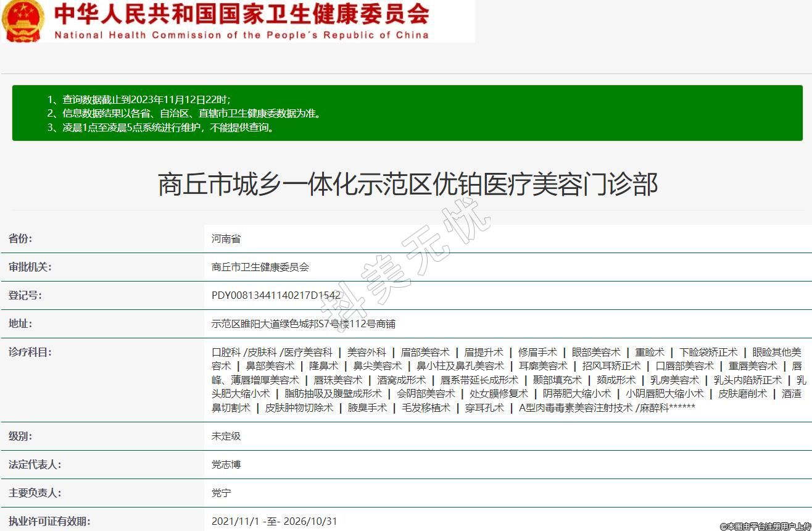Click the clinic name heading 优铂医疗美容门诊部
Screen dimensions: 812x531
click(x=407, y=184)
